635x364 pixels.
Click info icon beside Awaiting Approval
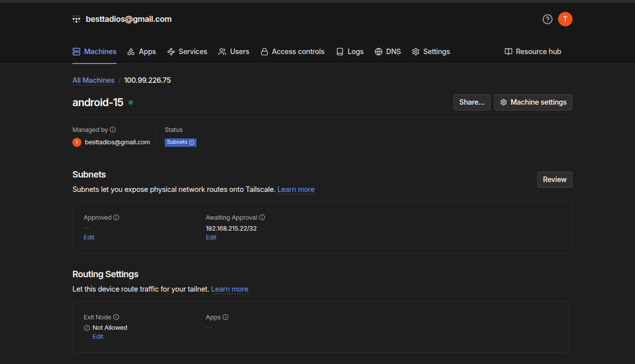click(x=262, y=217)
